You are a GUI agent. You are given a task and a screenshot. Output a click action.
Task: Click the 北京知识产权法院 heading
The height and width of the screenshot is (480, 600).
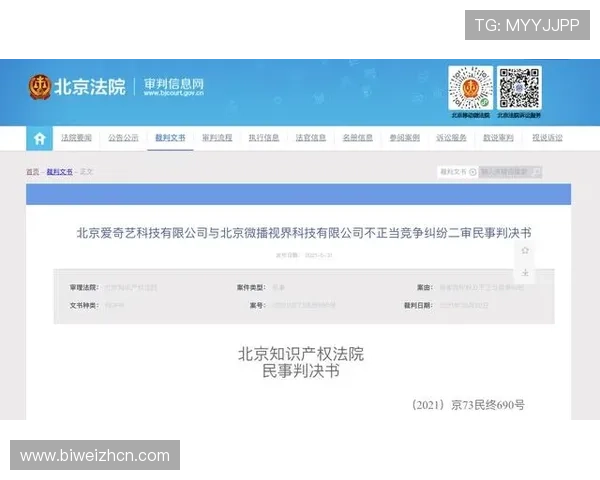[x=301, y=354]
